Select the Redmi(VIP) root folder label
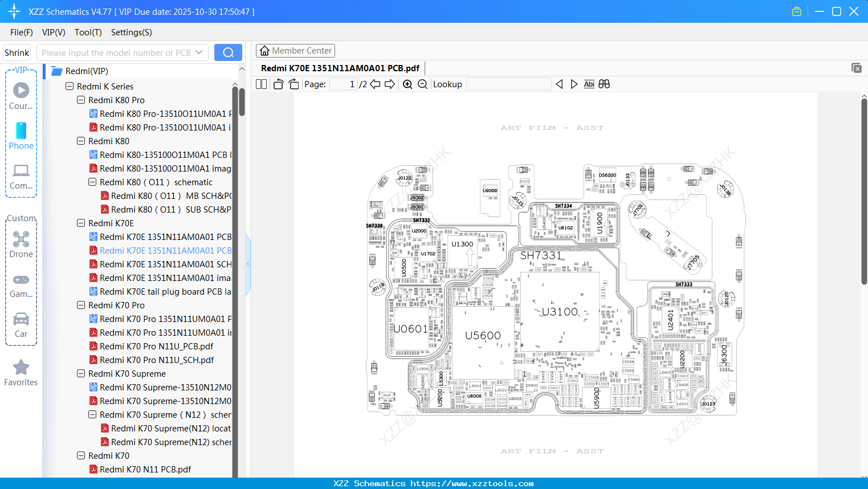Screen dimensions: 868x489 coord(87,71)
